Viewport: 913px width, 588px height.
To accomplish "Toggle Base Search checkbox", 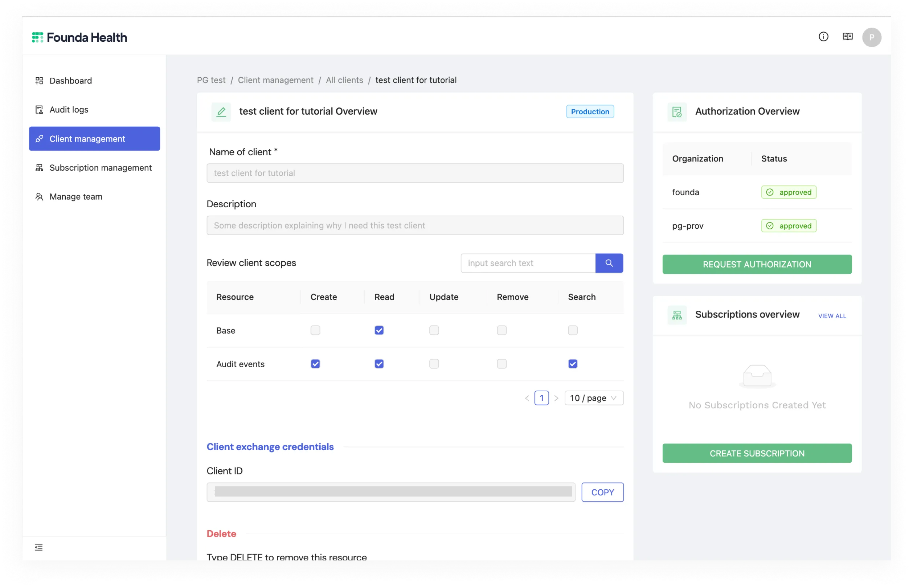I will coord(573,330).
